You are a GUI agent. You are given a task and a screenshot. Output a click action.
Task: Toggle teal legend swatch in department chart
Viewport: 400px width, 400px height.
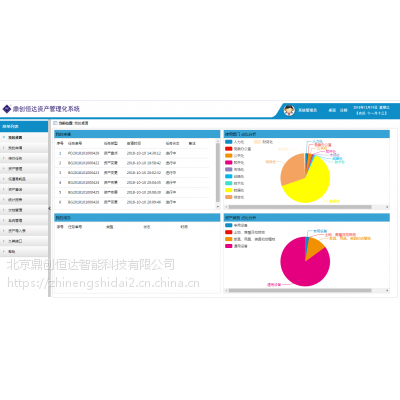(x=229, y=183)
